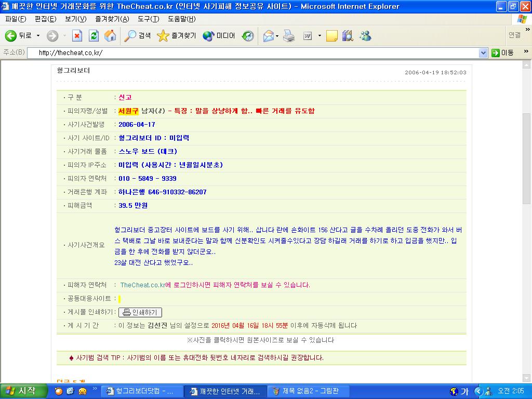
Task: Open the 보기(V) menu
Action: pyautogui.click(x=76, y=19)
